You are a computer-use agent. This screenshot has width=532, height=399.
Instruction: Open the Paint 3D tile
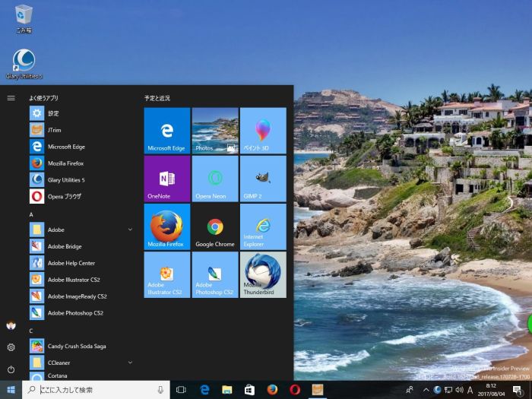point(263,130)
